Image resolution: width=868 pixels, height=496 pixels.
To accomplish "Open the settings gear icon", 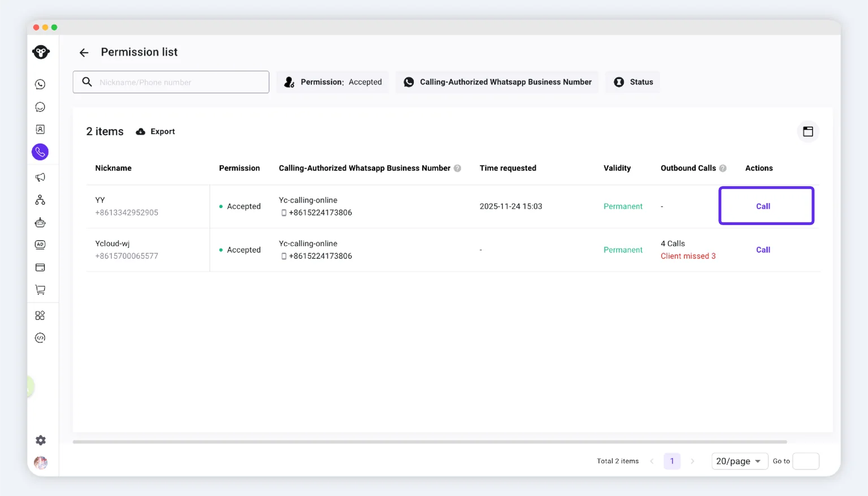I will (41, 440).
